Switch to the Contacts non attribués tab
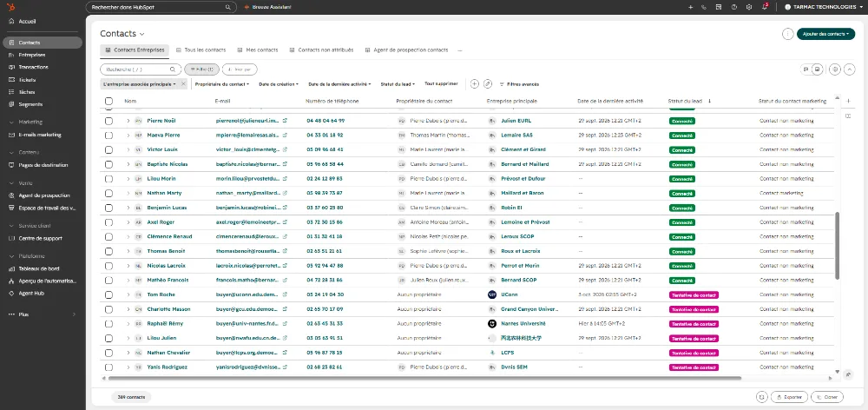This screenshot has width=868, height=410. (x=321, y=50)
